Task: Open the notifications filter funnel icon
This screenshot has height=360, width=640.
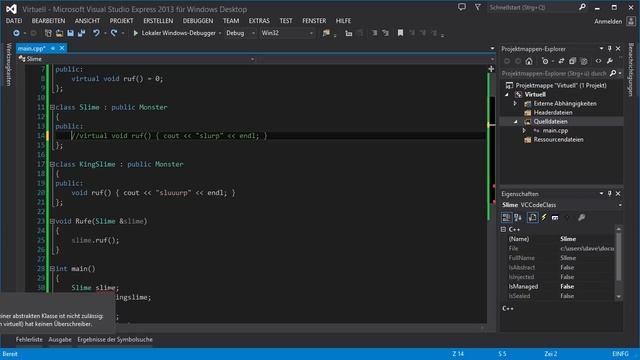Action: [477, 7]
